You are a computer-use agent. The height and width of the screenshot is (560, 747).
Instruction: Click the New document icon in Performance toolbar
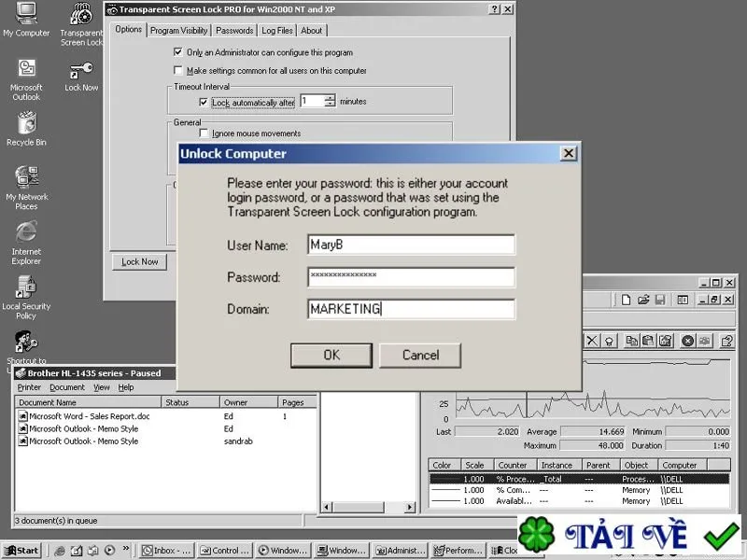pyautogui.click(x=626, y=300)
